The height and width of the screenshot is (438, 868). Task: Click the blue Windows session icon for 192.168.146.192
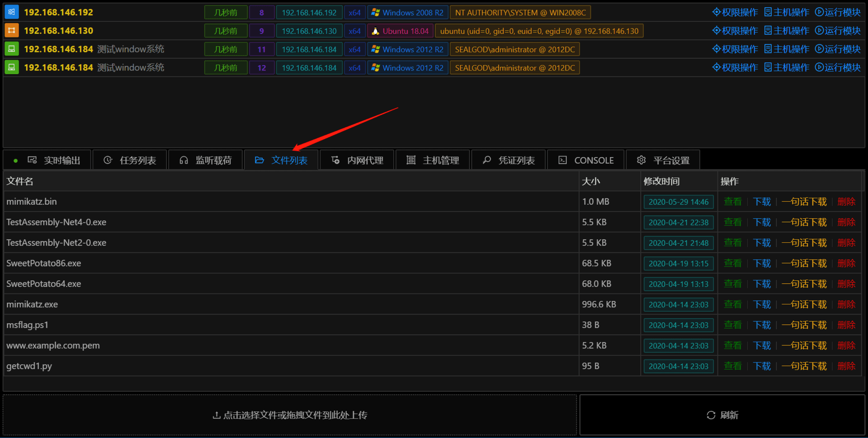point(11,12)
